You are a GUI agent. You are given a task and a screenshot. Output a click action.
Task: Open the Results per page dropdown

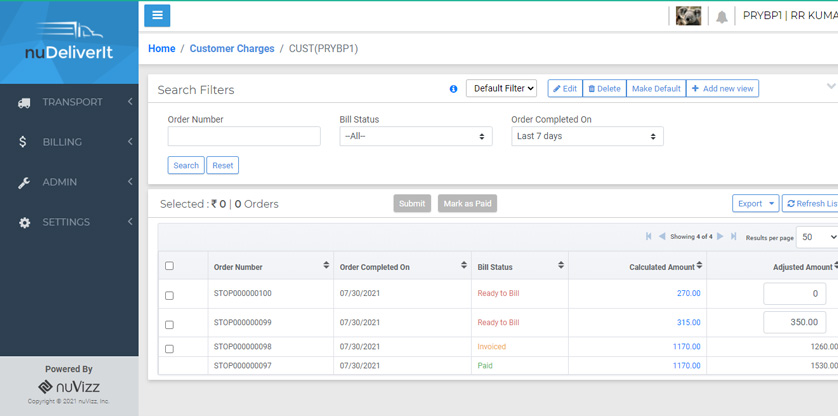(x=817, y=237)
